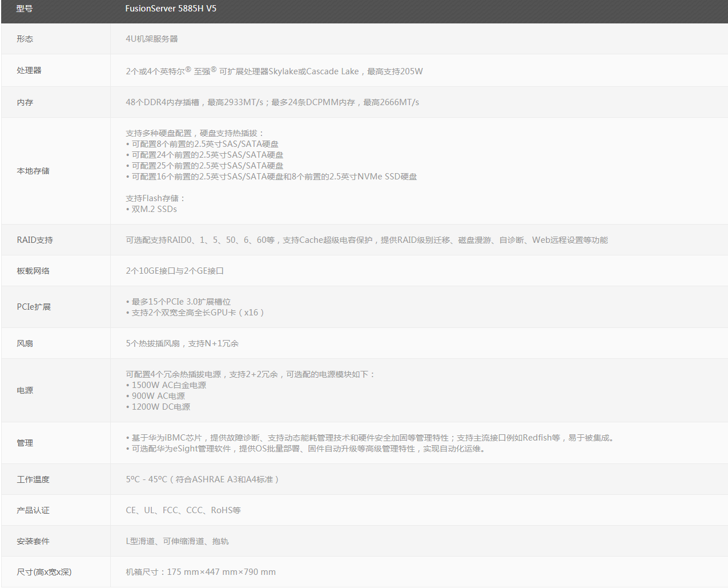This screenshot has width=728, height=588.
Task: Click the RAID支持 row label
Action: click(35, 240)
